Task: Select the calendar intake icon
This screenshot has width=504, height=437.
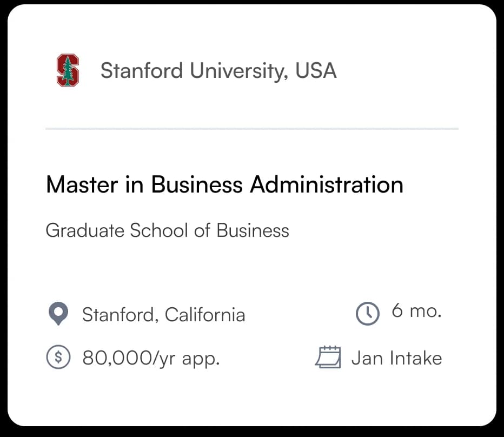Action: [x=328, y=357]
